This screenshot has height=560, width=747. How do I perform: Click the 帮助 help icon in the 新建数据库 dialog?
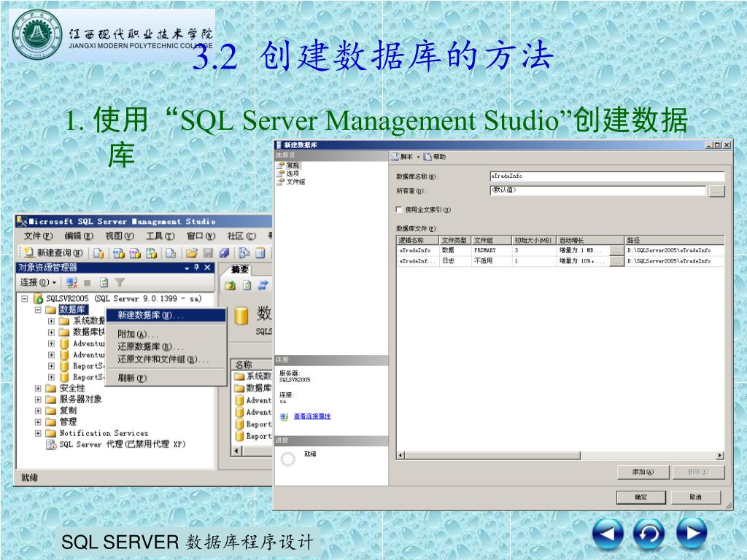tap(427, 157)
